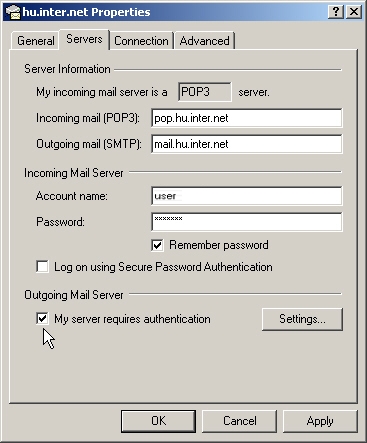Open the Connection tab
Viewport: 367px width, 443px height.
tap(141, 41)
